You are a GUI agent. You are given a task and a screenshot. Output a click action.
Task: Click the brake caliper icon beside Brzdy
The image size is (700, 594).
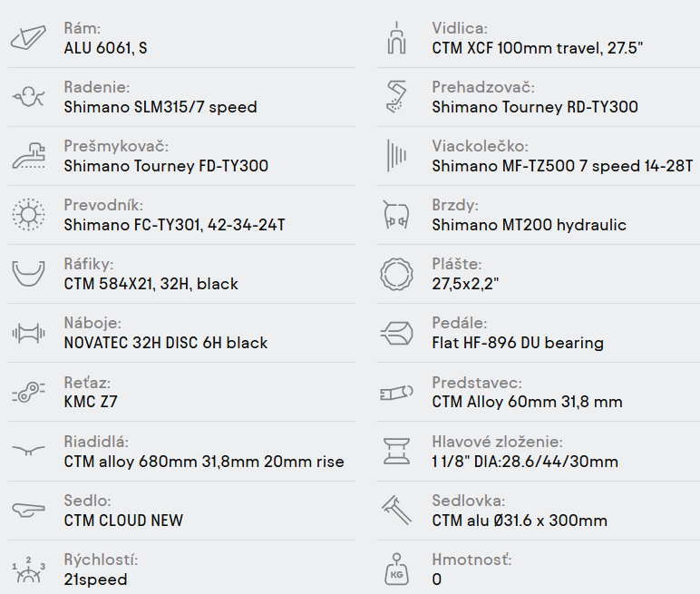[x=395, y=215]
